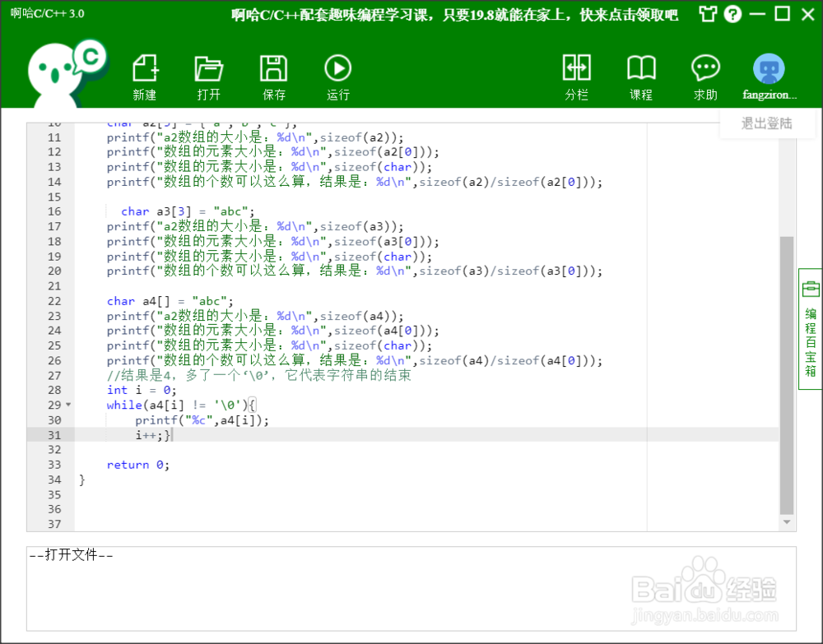Split the view with the 分栏 icon
This screenshot has height=644, width=823.
tap(576, 68)
